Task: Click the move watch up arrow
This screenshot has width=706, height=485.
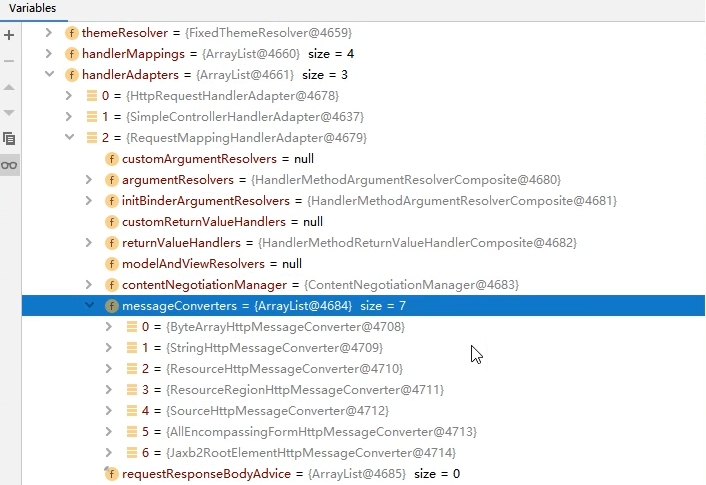Action: click(9, 87)
